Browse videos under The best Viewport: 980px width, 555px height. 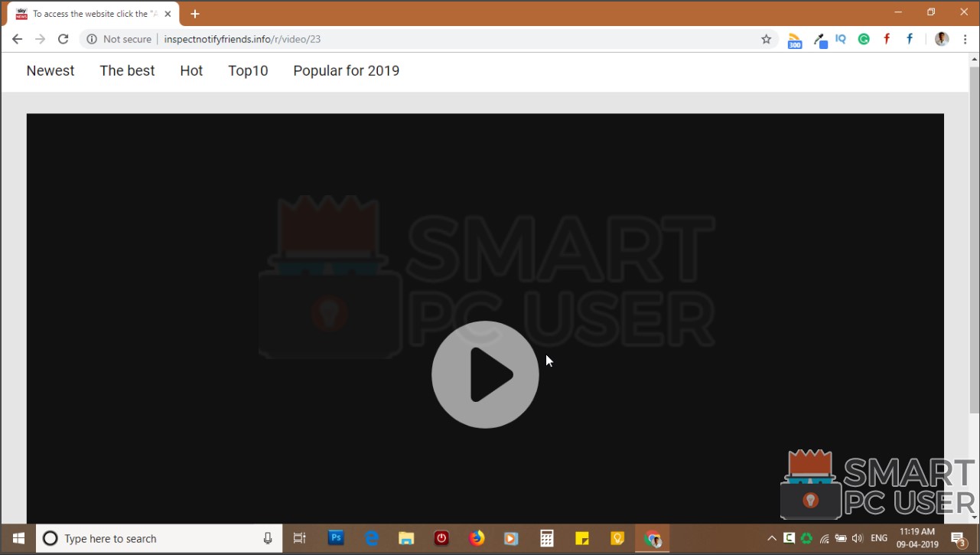coord(127,70)
